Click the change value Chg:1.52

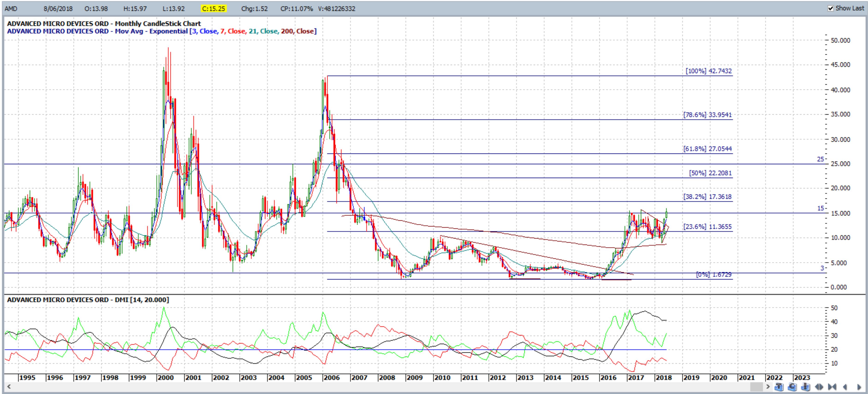click(x=254, y=9)
